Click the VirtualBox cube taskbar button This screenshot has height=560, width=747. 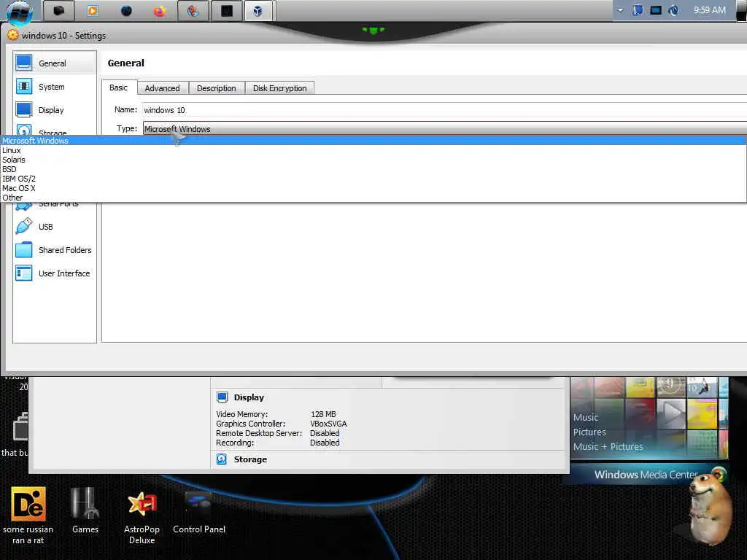258,11
